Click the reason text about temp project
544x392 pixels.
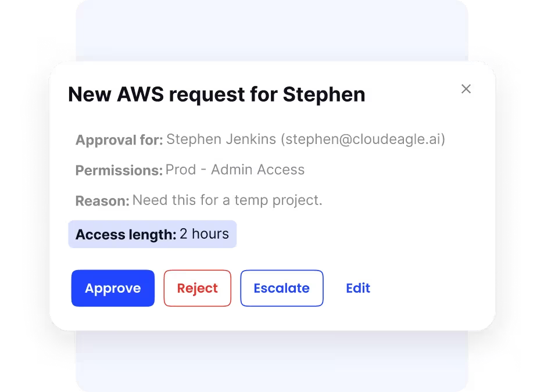[227, 200]
